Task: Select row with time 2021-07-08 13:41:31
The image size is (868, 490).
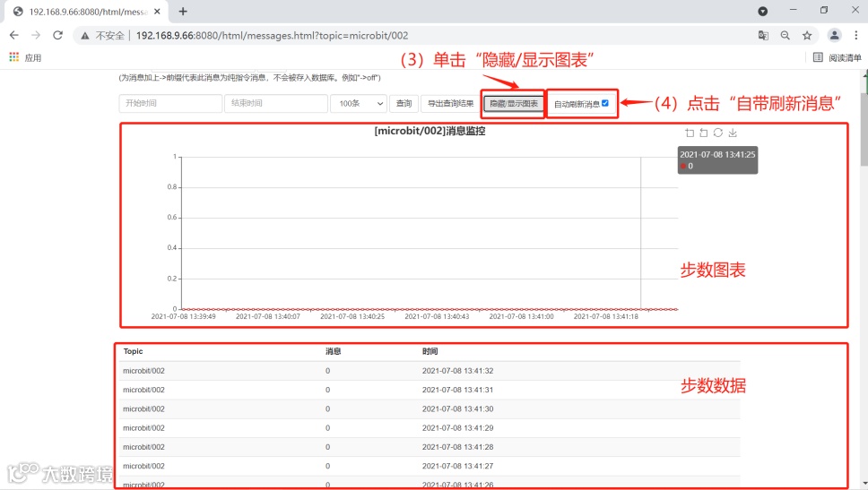Action: [430, 390]
